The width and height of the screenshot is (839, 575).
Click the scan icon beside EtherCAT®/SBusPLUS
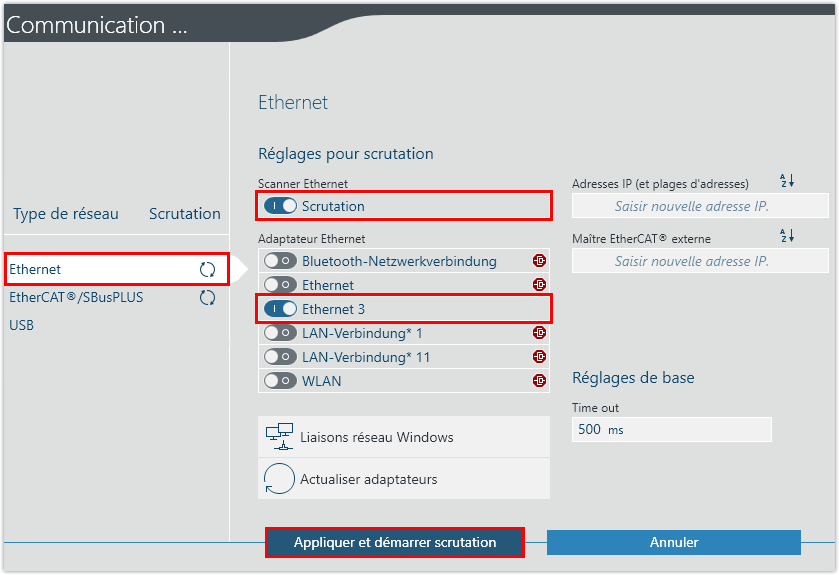pyautogui.click(x=207, y=298)
